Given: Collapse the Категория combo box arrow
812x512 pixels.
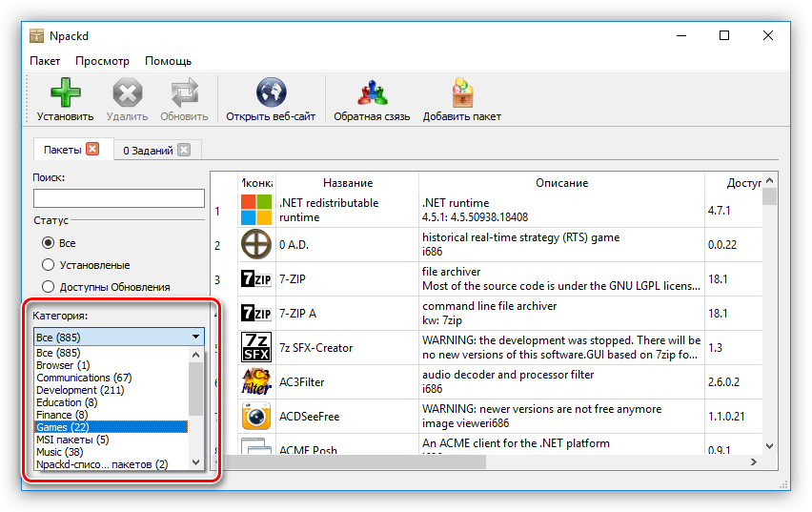Looking at the screenshot, I should pyautogui.click(x=195, y=337).
